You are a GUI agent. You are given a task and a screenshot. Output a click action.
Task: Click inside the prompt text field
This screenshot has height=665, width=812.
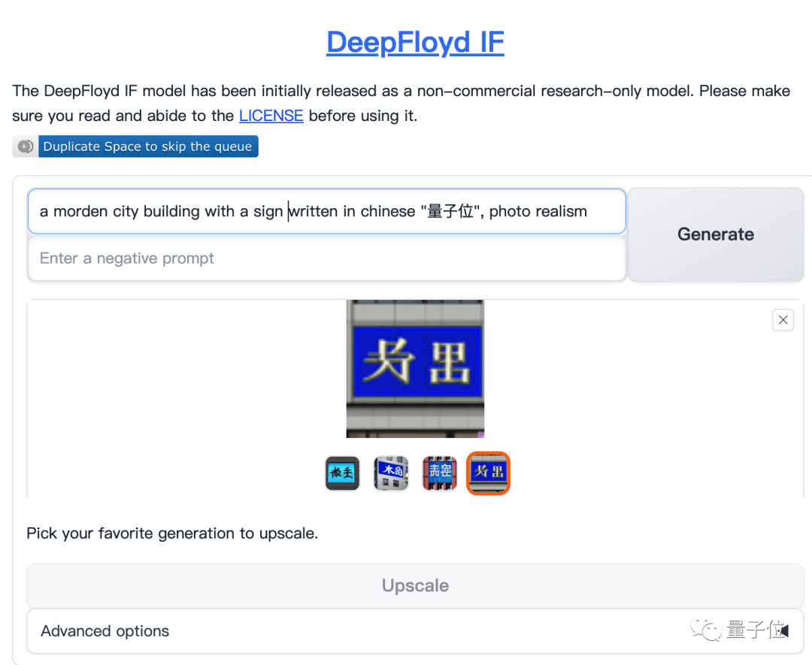(326, 211)
